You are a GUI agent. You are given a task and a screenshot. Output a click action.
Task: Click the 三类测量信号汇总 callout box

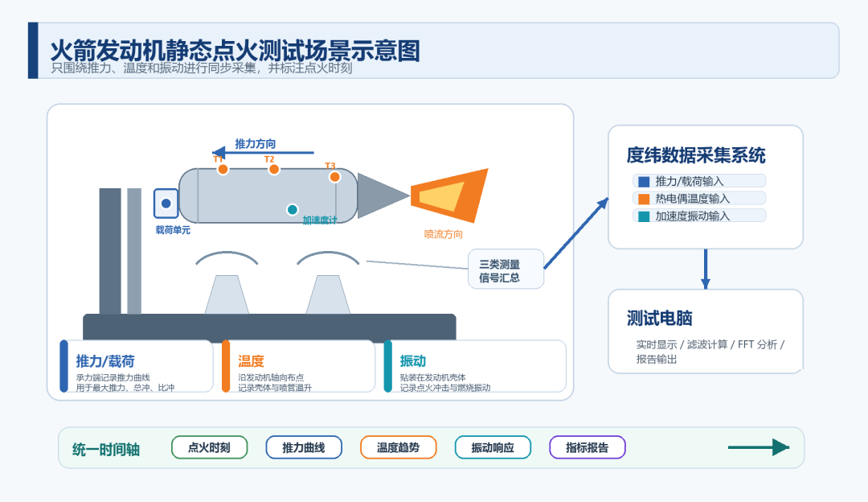click(x=506, y=270)
